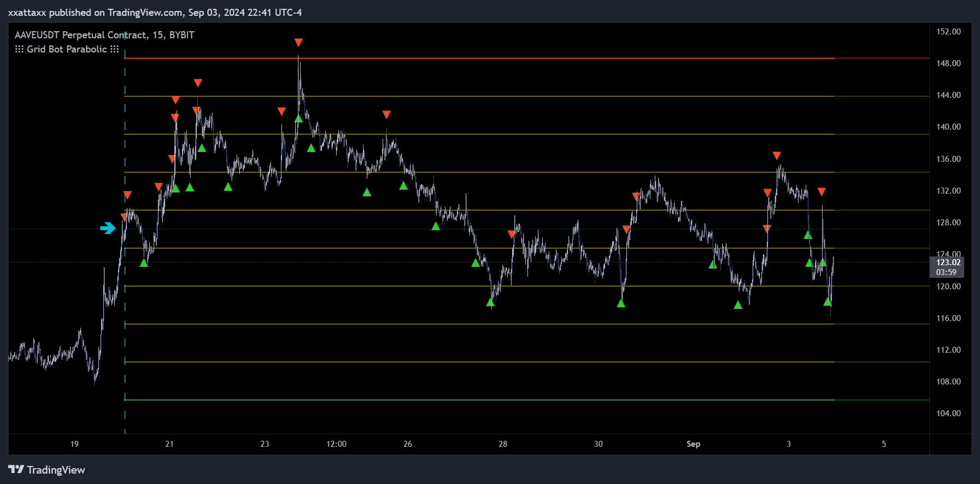Click the 12:00 label on time axis
Image resolution: width=980 pixels, height=484 pixels.
click(336, 444)
